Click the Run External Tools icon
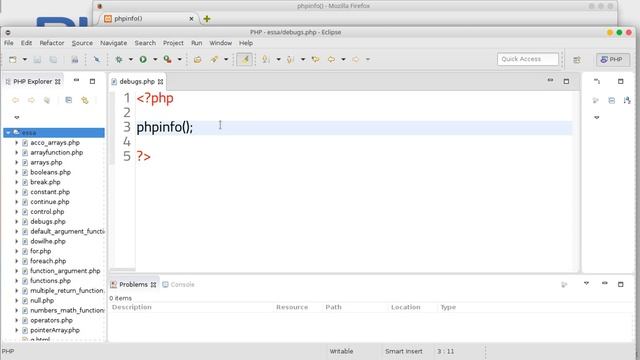Viewport: 640px width, 360px height. point(167,60)
